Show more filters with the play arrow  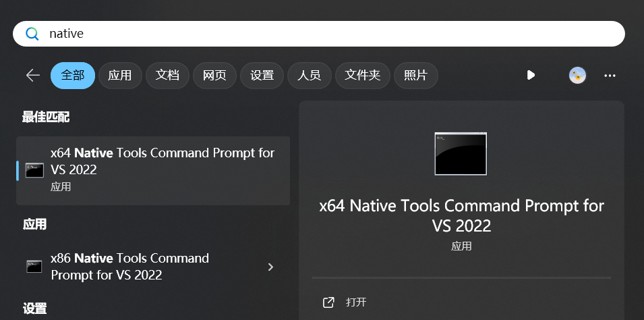[531, 75]
